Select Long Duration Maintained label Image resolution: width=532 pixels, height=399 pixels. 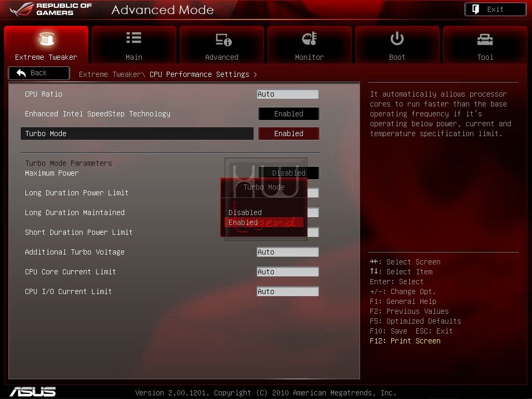pyautogui.click(x=75, y=212)
